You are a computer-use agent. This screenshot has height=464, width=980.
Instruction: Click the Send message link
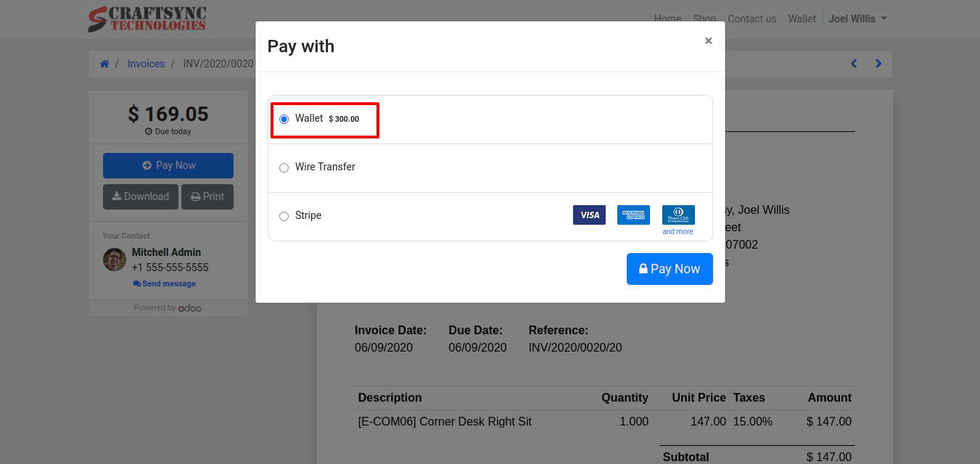point(164,283)
